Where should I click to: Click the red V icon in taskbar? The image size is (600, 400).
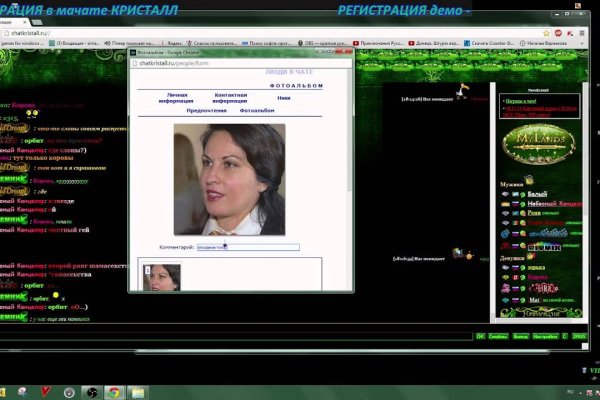(47, 392)
